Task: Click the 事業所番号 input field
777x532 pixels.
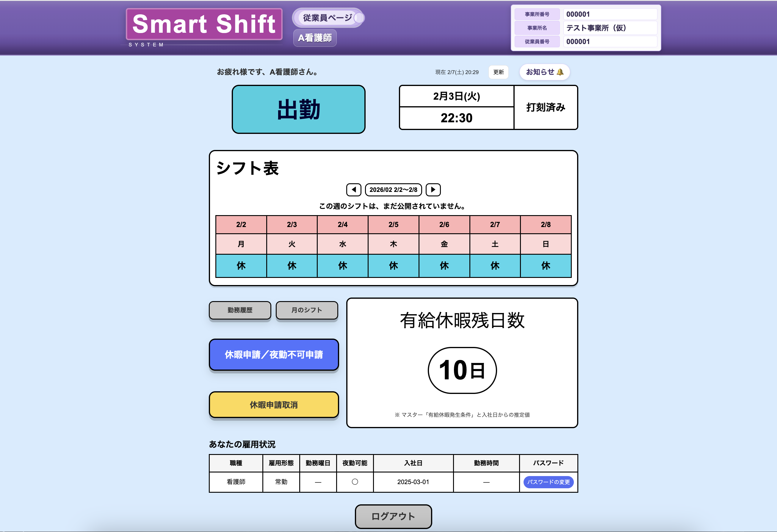Action: point(610,14)
